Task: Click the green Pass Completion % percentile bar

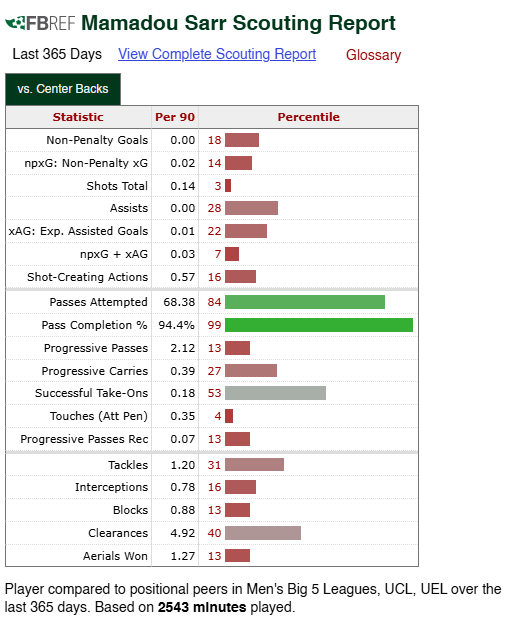Action: click(319, 325)
